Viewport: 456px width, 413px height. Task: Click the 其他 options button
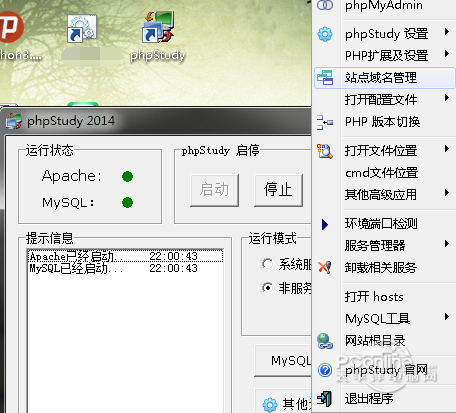pyautogui.click(x=283, y=402)
